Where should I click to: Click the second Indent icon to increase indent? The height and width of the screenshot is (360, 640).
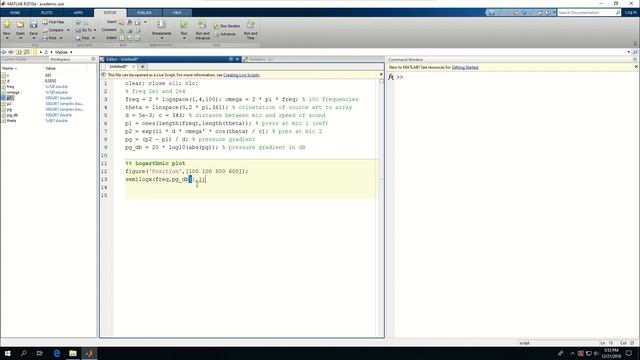130,38
